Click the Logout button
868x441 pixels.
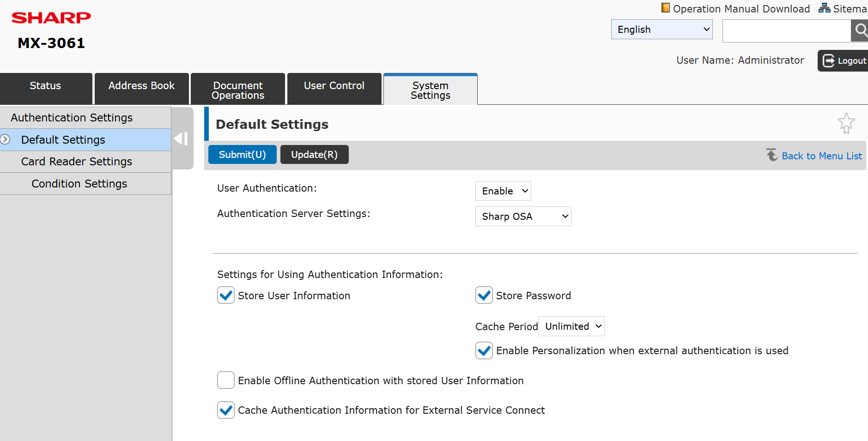[x=844, y=61]
